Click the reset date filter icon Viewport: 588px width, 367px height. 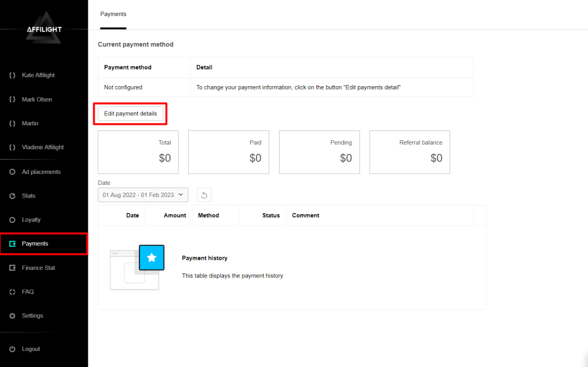204,195
